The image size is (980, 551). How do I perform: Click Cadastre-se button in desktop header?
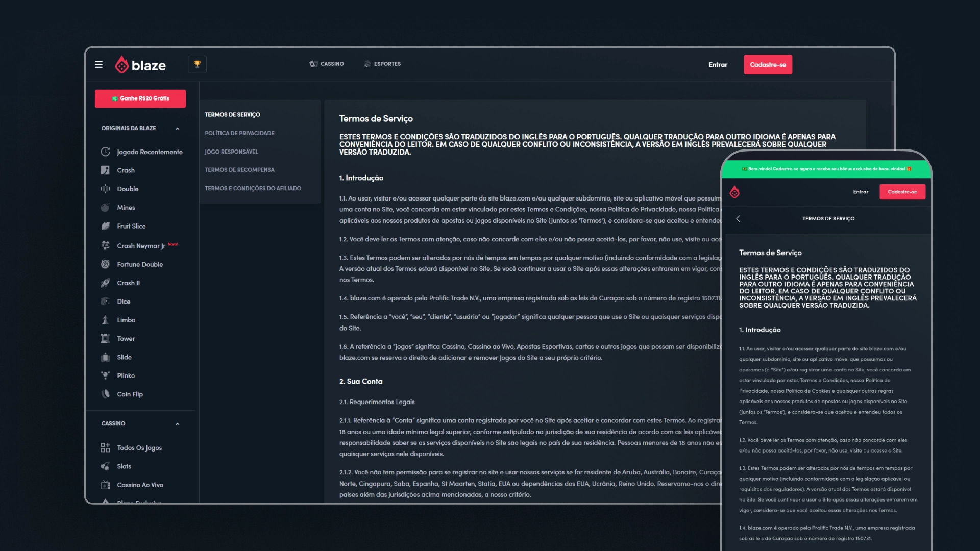[x=768, y=65]
